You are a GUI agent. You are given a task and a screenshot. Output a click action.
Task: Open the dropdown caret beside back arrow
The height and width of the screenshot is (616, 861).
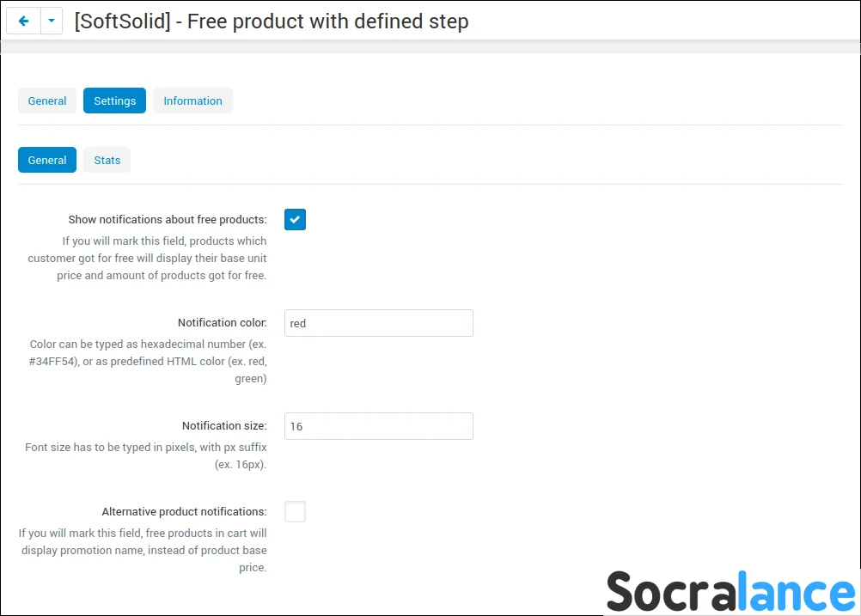[52, 21]
